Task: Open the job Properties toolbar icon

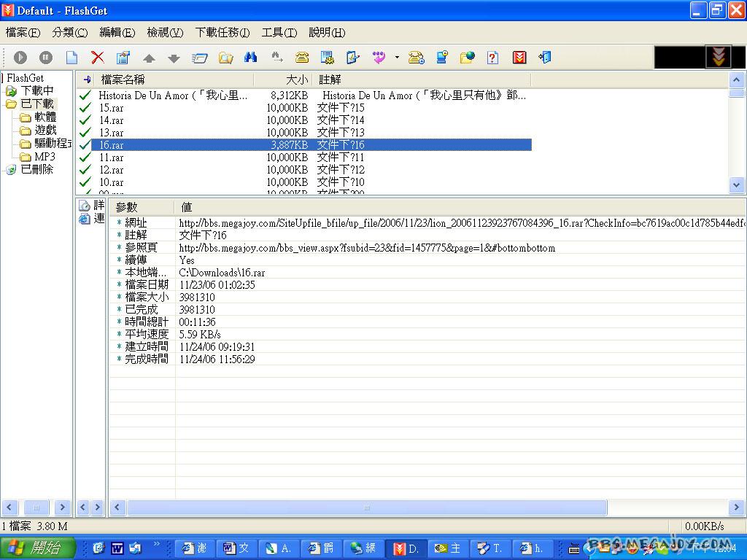Action: (x=123, y=58)
